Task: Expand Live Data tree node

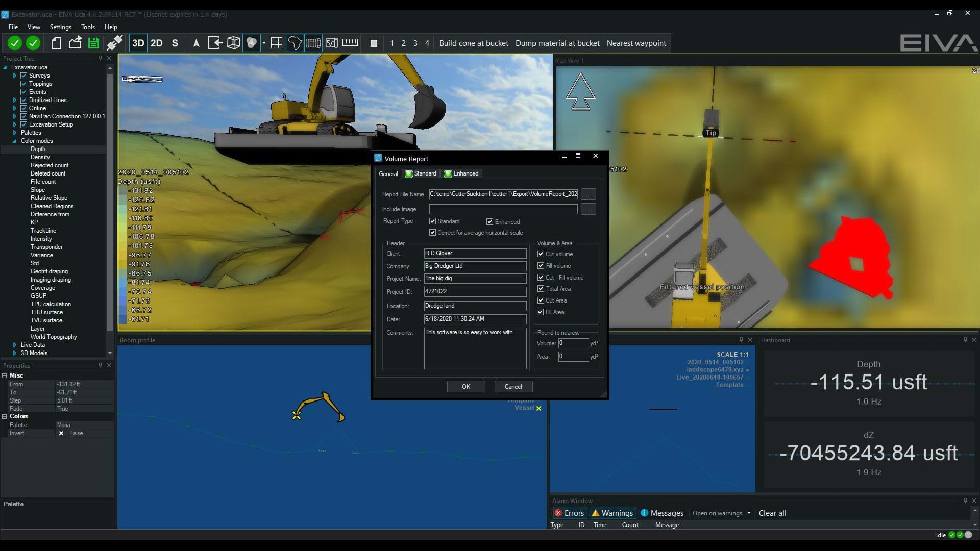Action: 15,345
